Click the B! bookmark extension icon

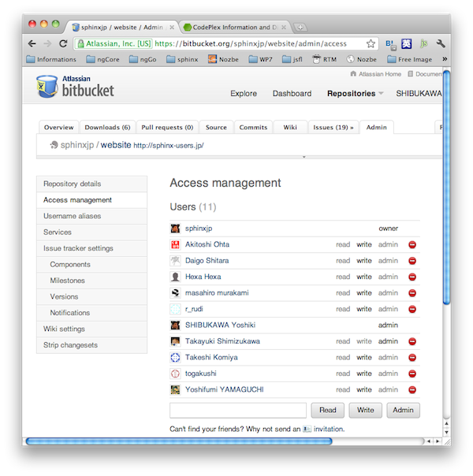pyautogui.click(x=391, y=44)
